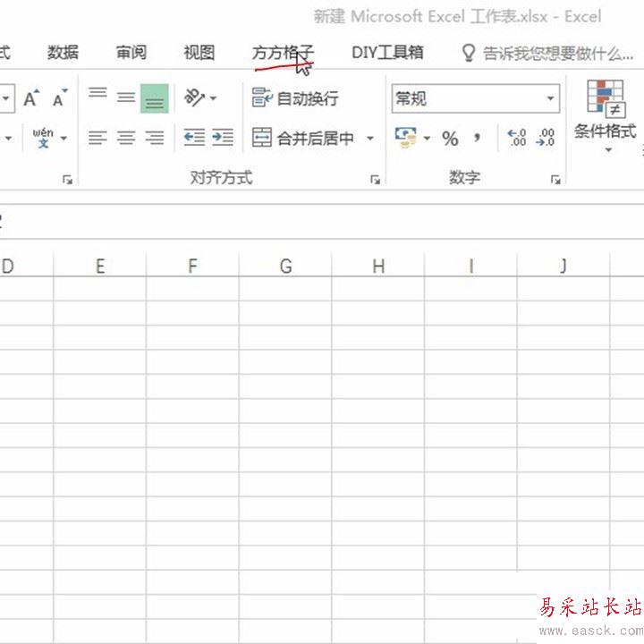Switch to the 数据 tab
The height and width of the screenshot is (644, 644).
(x=63, y=53)
